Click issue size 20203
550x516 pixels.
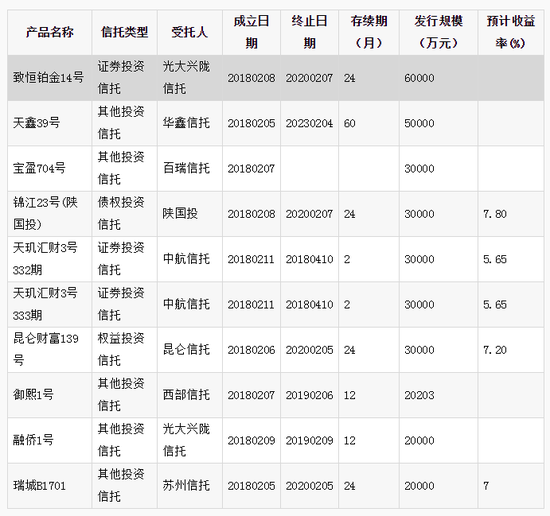point(419,395)
